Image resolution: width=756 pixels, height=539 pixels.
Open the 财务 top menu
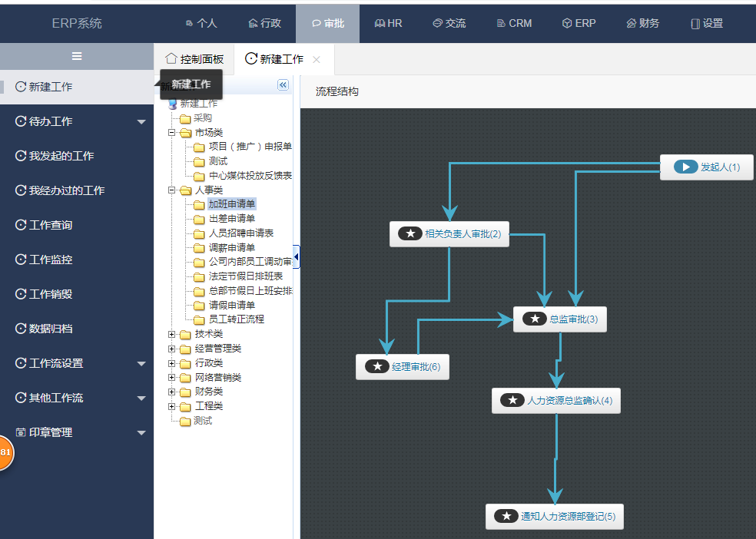(642, 23)
